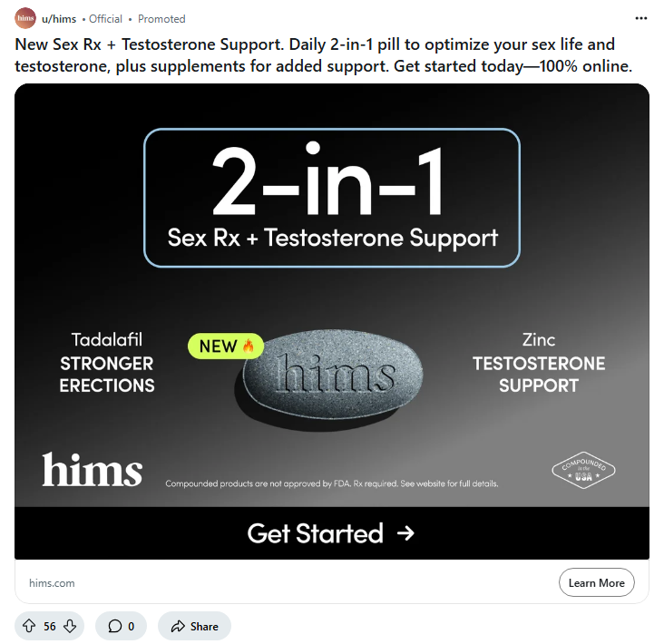Screen dimensions: 664x644
Task: Upvote the hims promoted post
Action: 29,626
